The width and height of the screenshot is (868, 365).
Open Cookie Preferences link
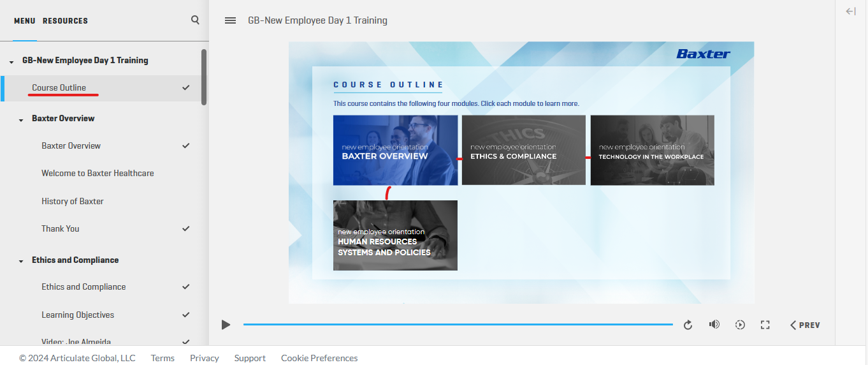[x=319, y=358]
